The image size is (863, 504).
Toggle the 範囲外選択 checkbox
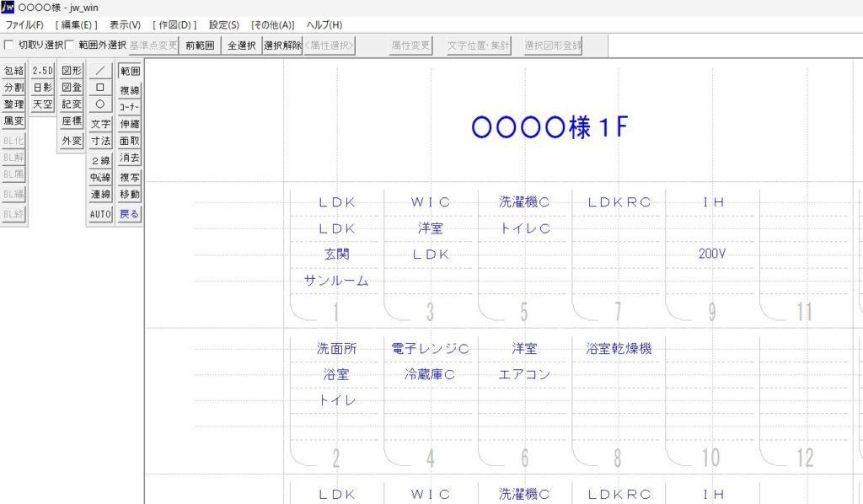(x=70, y=45)
